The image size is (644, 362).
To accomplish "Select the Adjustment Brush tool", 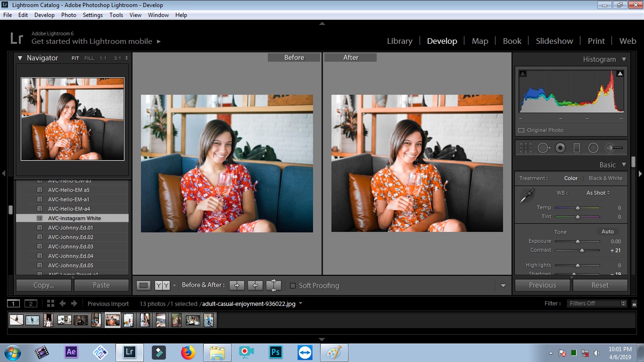I will 614,148.
